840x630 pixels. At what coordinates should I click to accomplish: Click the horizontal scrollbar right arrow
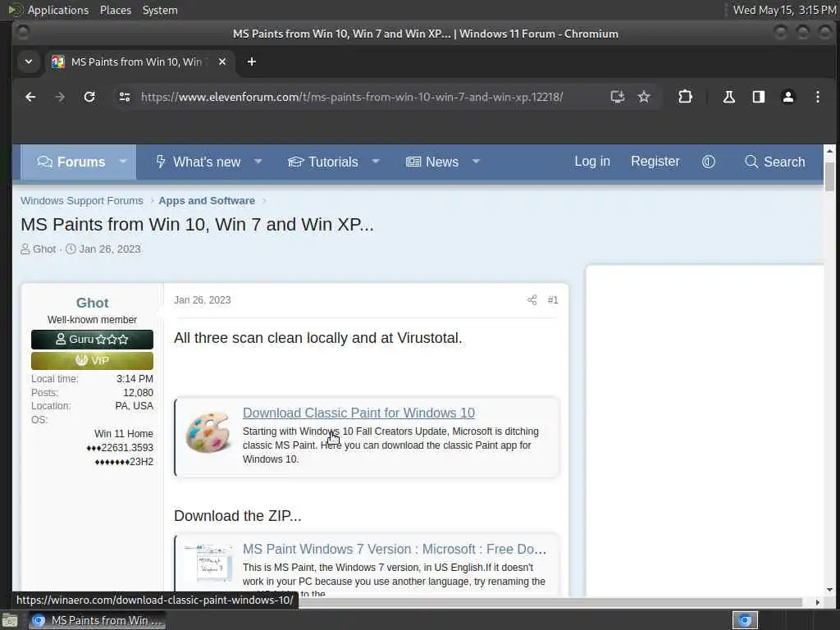pos(818,602)
